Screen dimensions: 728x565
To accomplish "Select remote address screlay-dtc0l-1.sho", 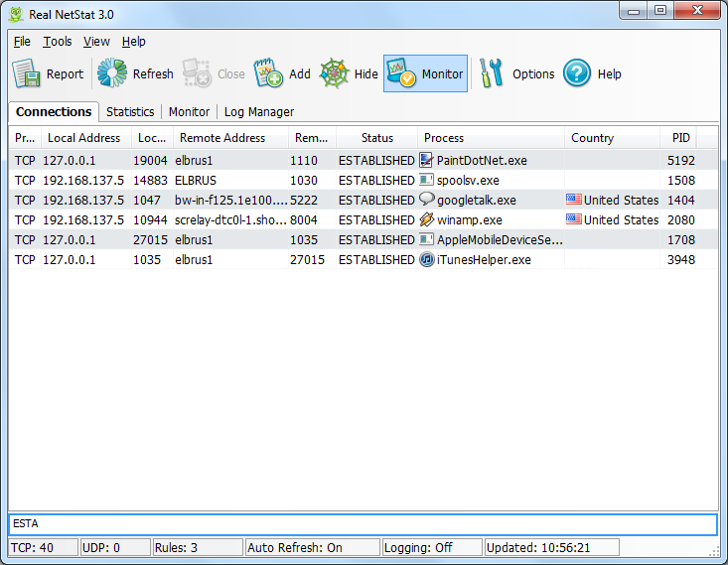I will 230,220.
